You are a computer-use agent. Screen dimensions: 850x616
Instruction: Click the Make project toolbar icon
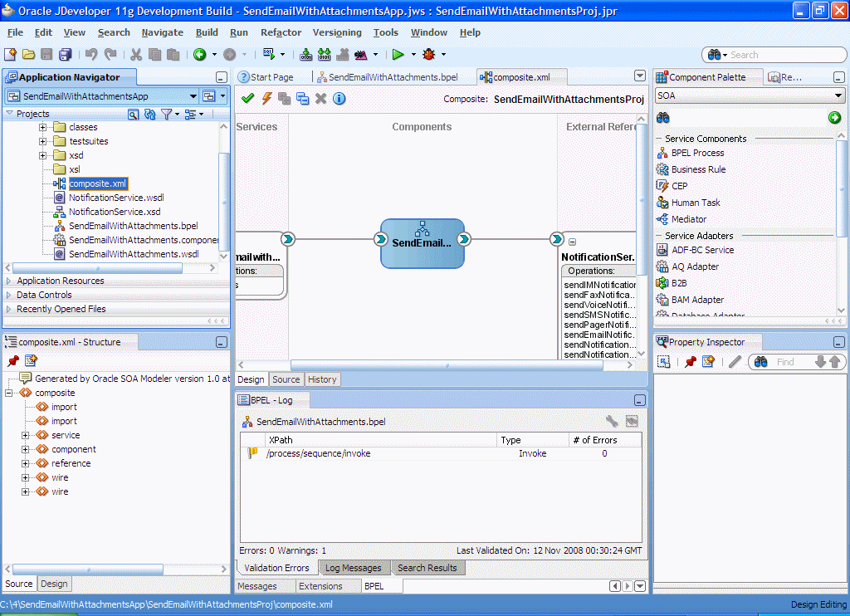(x=305, y=54)
